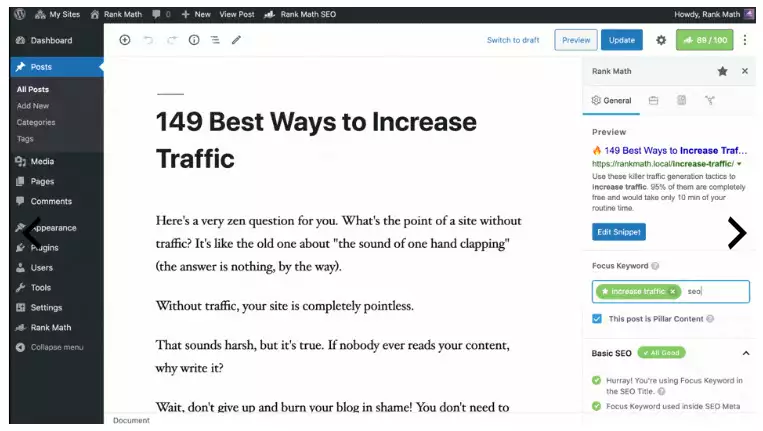763x431 pixels.
Task: Open the block navigation list icon
Action: click(215, 40)
